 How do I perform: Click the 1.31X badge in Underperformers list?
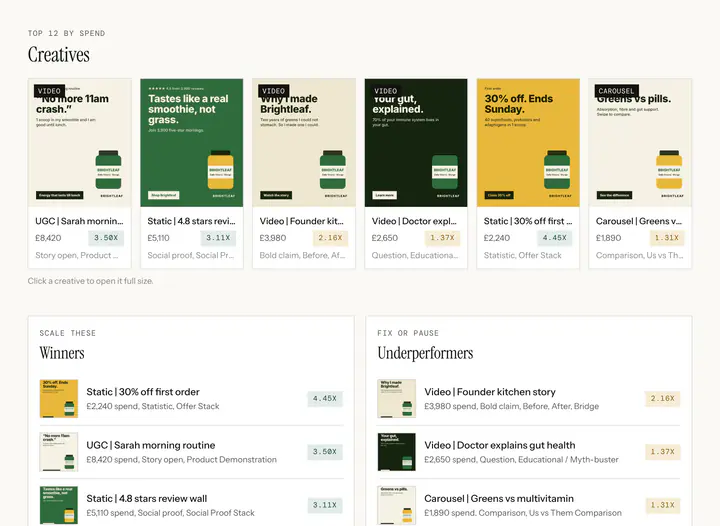point(663,505)
